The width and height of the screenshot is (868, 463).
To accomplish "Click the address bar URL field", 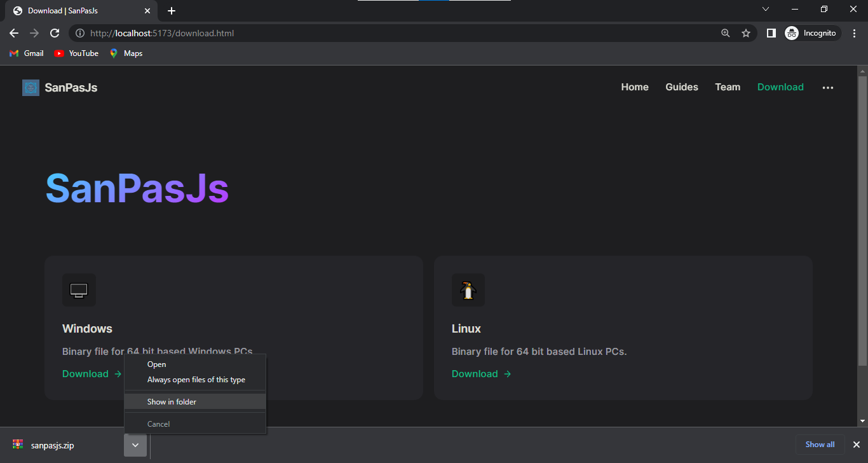I will 381,33.
